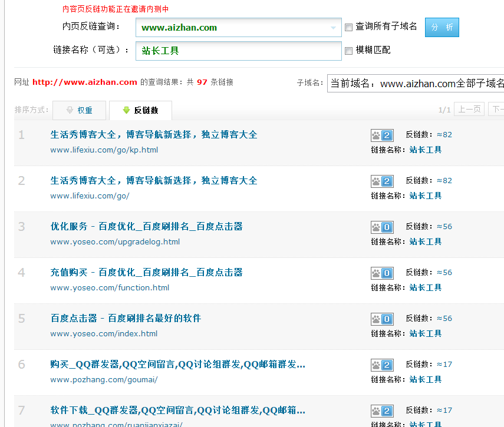The image size is (504, 427).
Task: Click the ≈56 backlink count in result 5
Action: pos(444,318)
